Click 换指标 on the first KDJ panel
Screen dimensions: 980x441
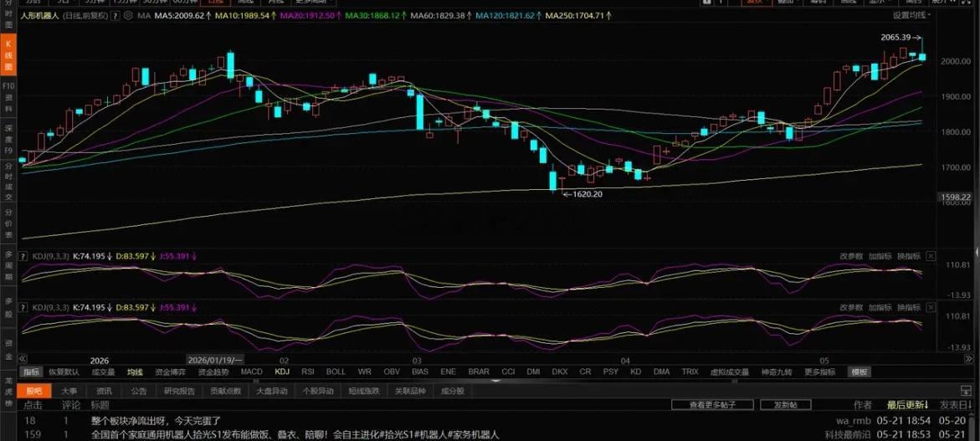click(x=909, y=256)
